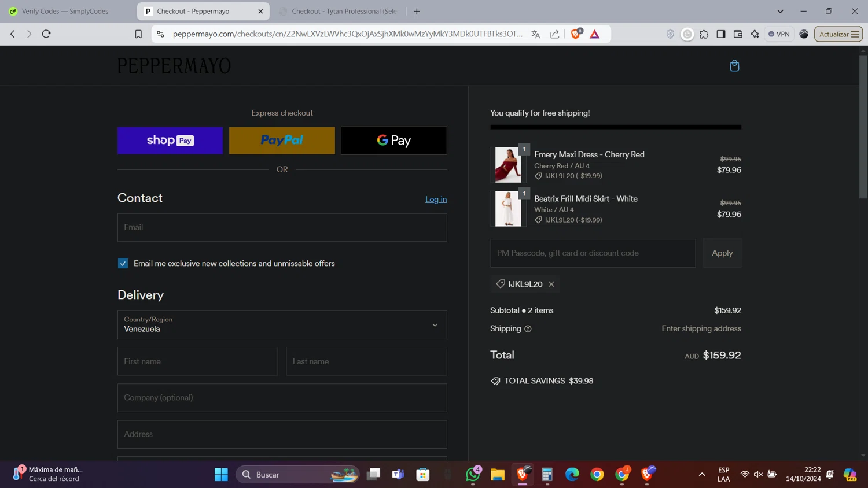
Task: Focus the Address field
Action: [x=282, y=434]
